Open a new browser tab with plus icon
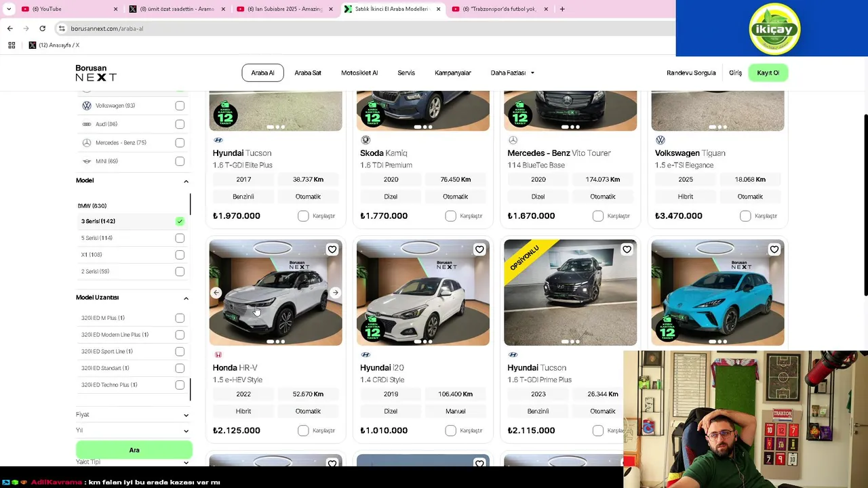This screenshot has height=488, width=868. pos(562,9)
